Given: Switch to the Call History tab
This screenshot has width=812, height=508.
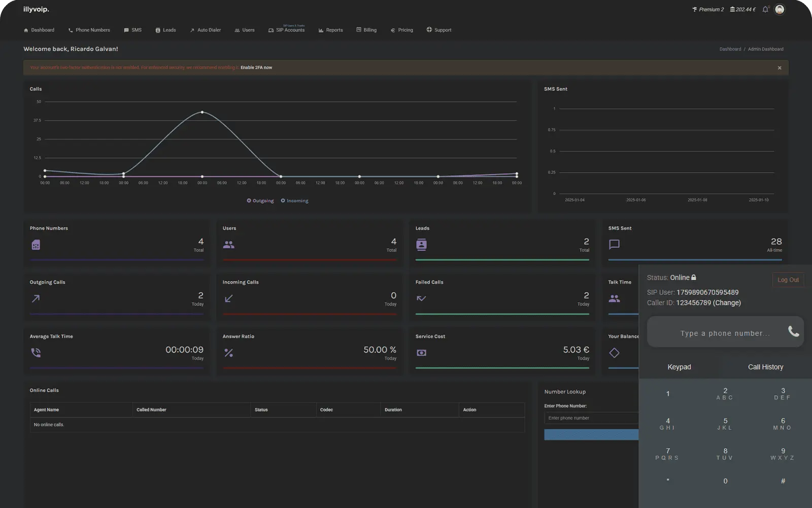Looking at the screenshot, I should [x=765, y=367].
